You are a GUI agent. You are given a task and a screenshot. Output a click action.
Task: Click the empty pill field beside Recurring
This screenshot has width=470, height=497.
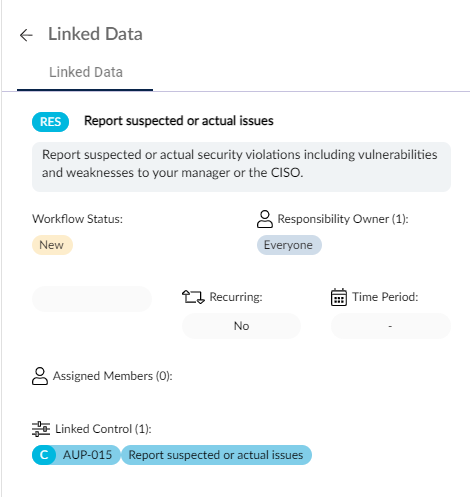(x=92, y=299)
